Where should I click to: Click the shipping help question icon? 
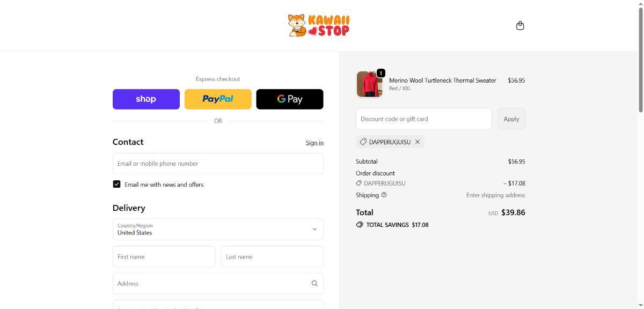click(x=384, y=195)
